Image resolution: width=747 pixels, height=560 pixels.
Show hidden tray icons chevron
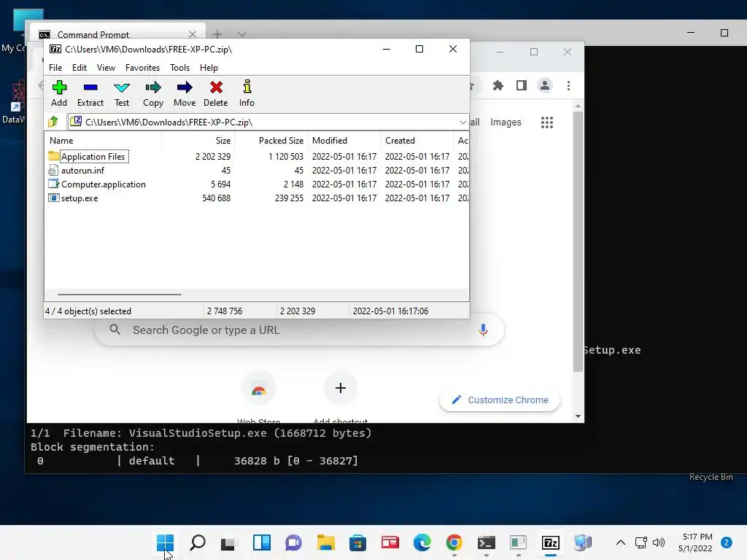pos(620,542)
